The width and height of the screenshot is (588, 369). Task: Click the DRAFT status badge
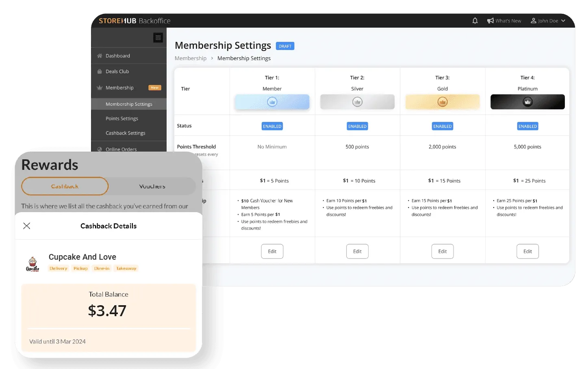click(x=285, y=46)
